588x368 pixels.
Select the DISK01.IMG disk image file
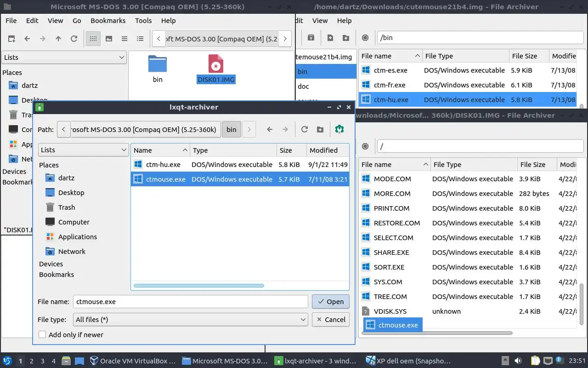(x=216, y=69)
